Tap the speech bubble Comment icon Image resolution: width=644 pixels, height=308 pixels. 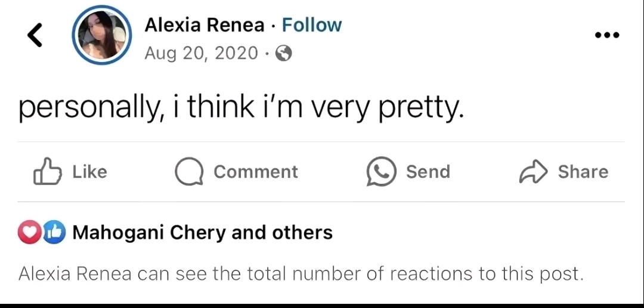pos(187,172)
